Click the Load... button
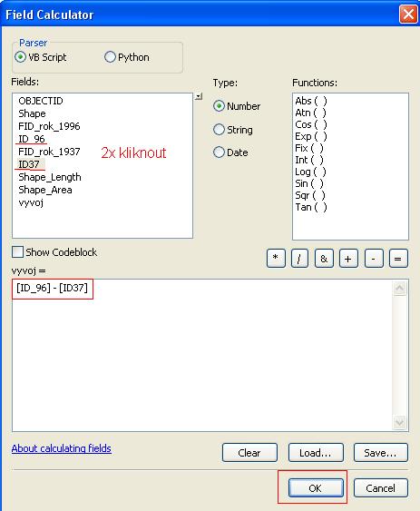Image resolution: width=420 pixels, height=511 pixels. tap(316, 453)
